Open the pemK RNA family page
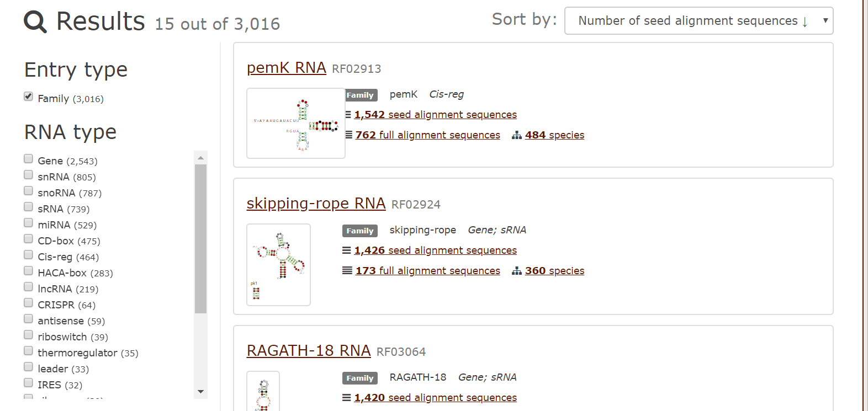The height and width of the screenshot is (411, 868). pyautogui.click(x=286, y=67)
